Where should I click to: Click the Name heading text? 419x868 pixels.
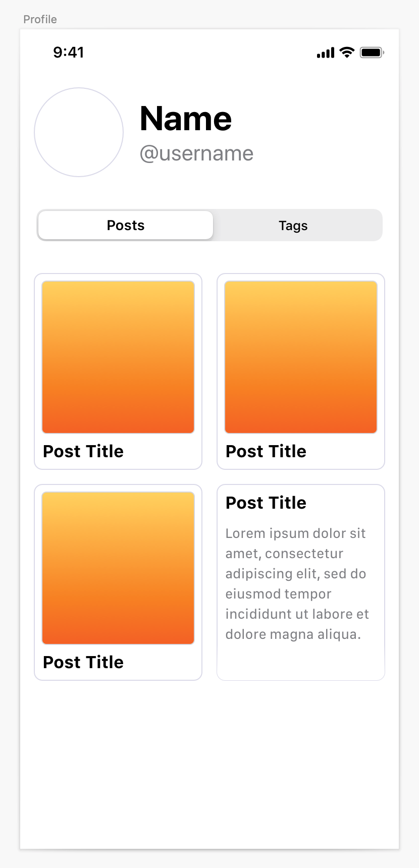click(x=186, y=119)
